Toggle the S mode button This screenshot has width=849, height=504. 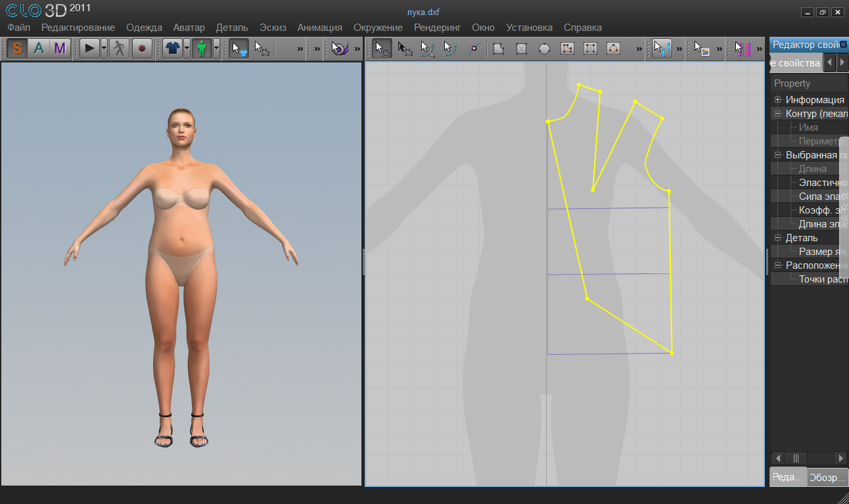pyautogui.click(x=18, y=49)
